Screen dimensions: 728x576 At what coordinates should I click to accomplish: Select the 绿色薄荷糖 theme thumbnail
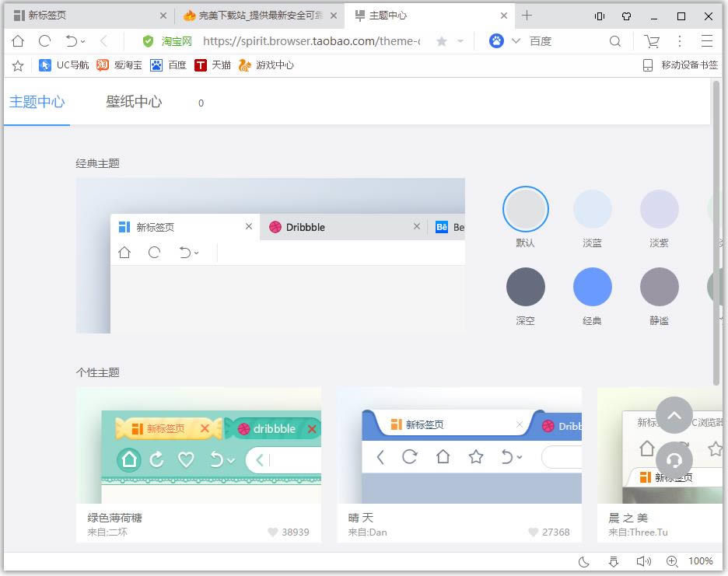[x=198, y=445]
